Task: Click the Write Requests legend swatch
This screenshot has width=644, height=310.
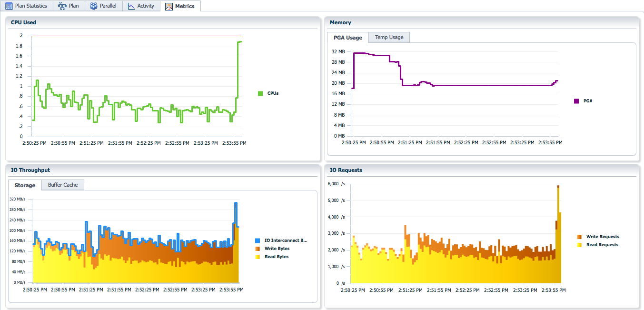Action: [x=579, y=237]
